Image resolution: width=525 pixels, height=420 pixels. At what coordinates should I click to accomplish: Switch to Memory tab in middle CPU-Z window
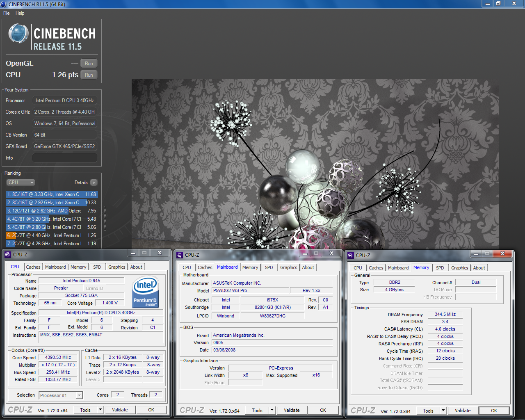click(x=250, y=267)
